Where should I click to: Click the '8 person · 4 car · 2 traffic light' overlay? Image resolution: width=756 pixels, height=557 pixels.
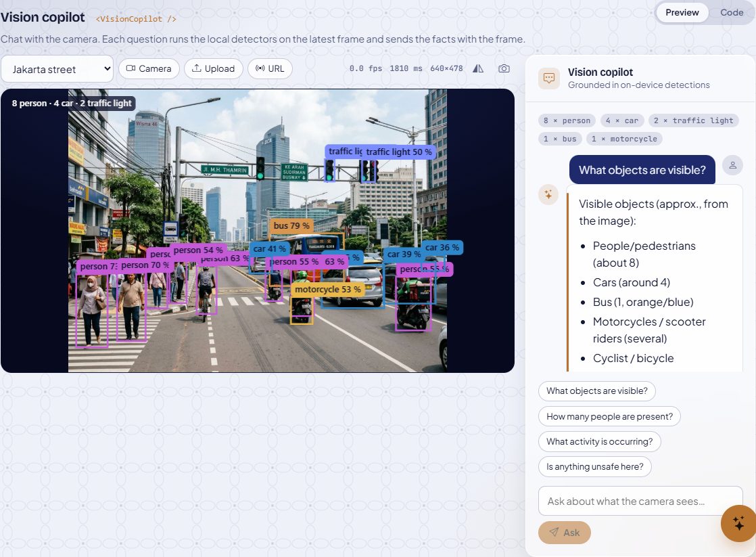72,103
